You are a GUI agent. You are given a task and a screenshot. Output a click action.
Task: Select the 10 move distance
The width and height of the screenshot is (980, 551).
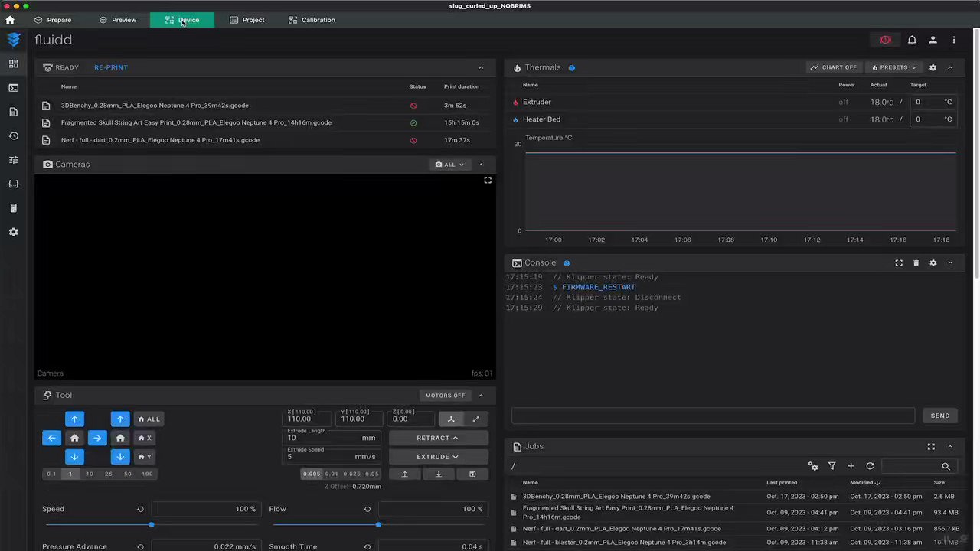[90, 474]
